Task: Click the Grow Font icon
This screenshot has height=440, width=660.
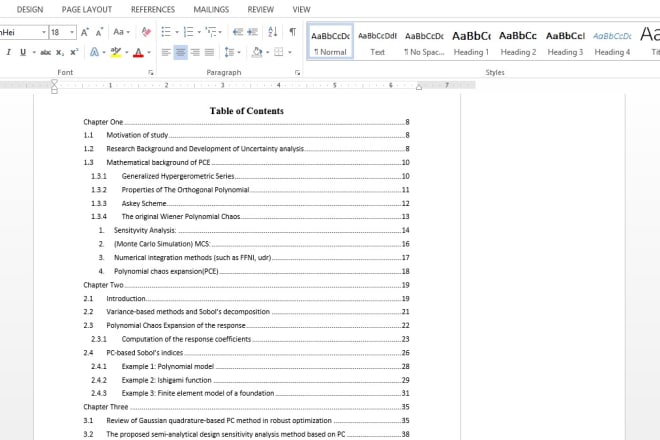Action: 85,32
